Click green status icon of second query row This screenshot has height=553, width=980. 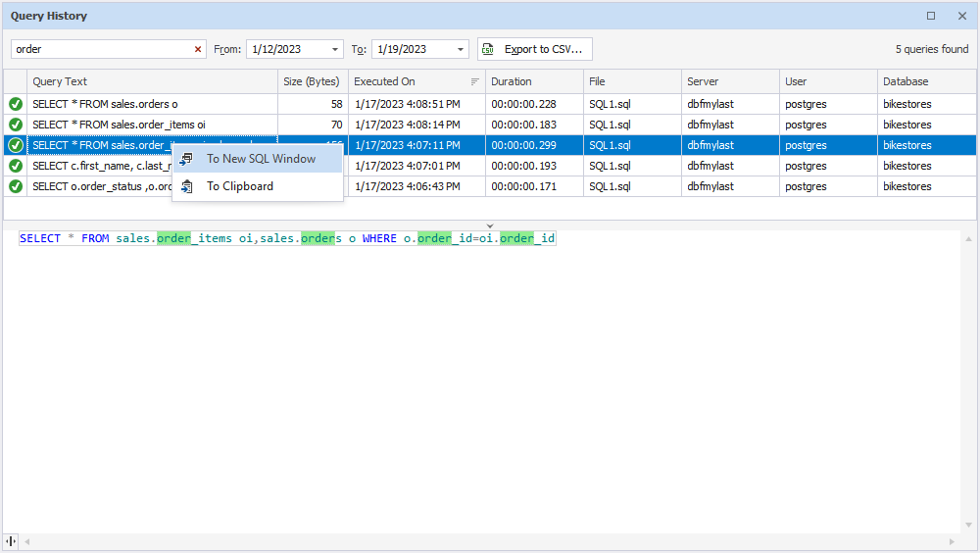pos(16,125)
